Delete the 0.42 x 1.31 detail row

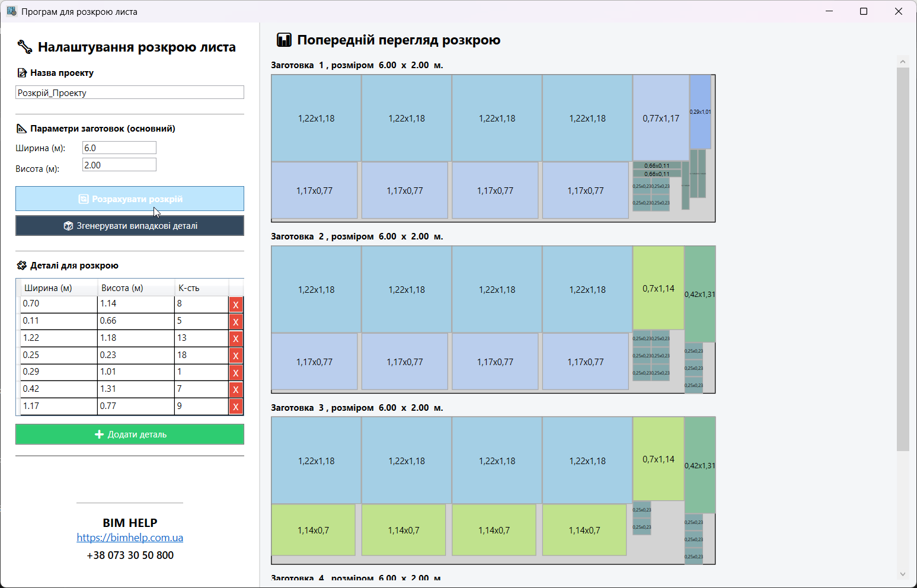(236, 389)
